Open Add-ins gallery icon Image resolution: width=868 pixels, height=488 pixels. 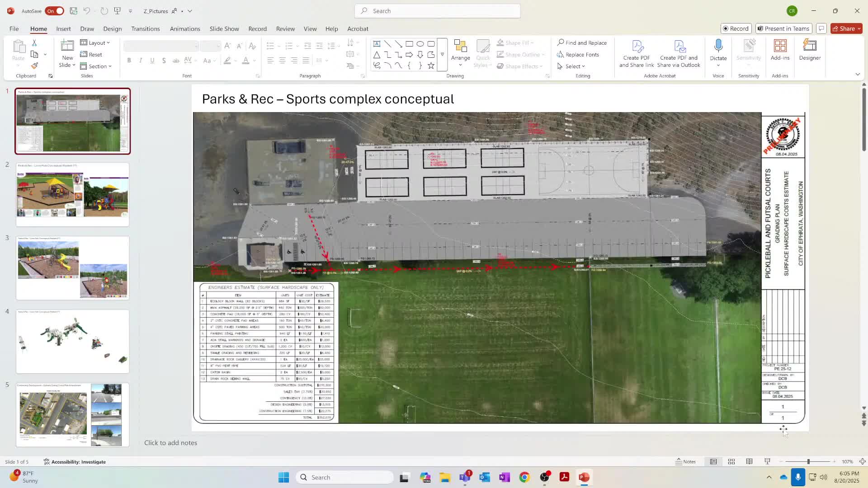780,49
